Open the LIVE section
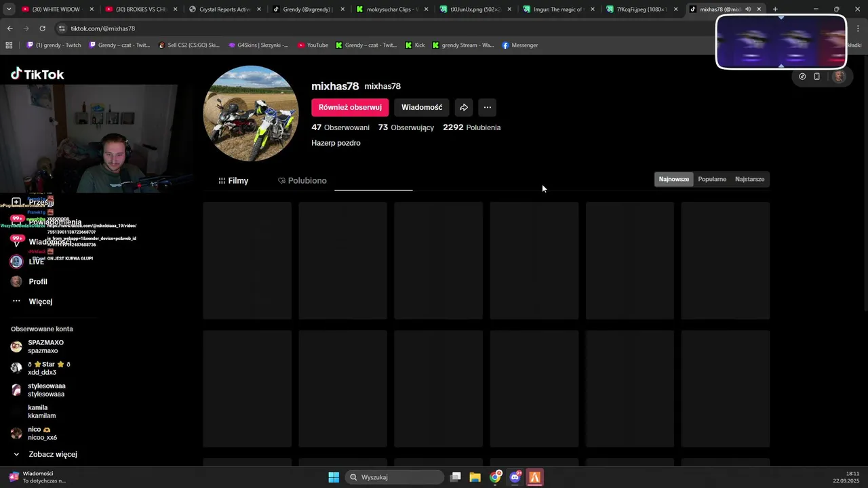The image size is (868, 488). [x=27, y=262]
